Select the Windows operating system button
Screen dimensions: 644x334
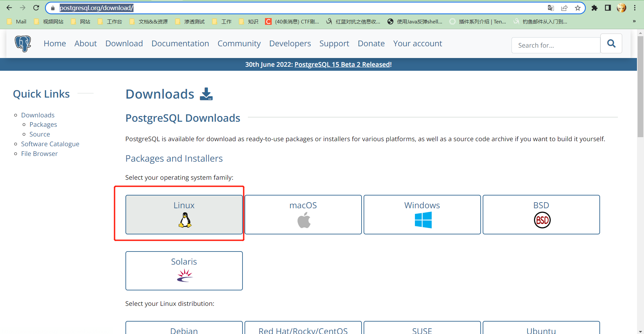[422, 215]
